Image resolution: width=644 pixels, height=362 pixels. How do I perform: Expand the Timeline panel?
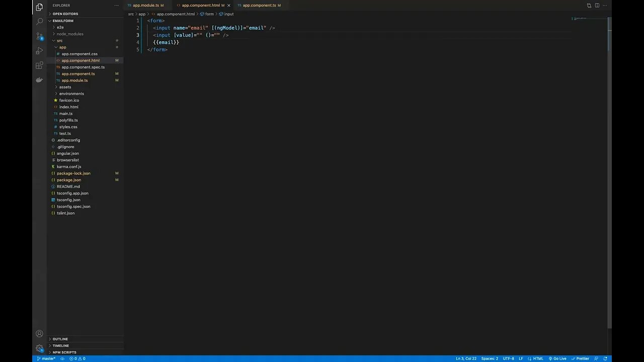86,345
